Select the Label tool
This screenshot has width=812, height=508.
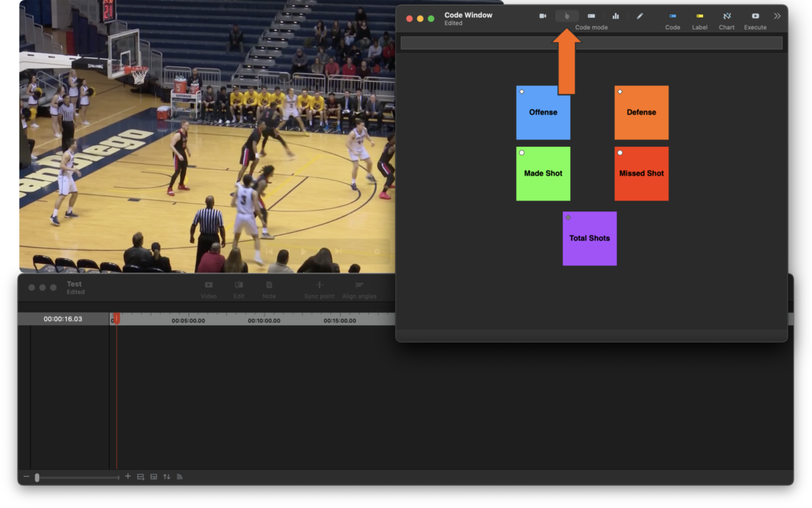coord(700,16)
